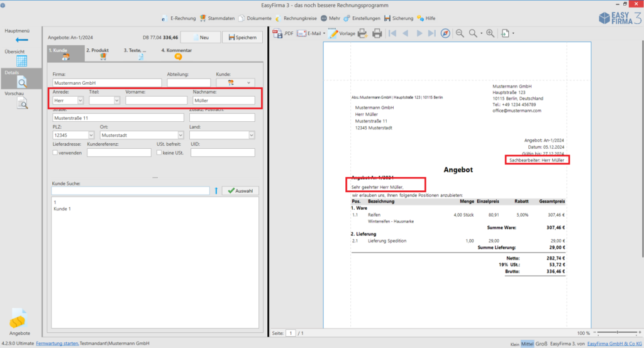Screen dimensions: 644x348
Task: Go to next page in preview
Action: tap(419, 33)
